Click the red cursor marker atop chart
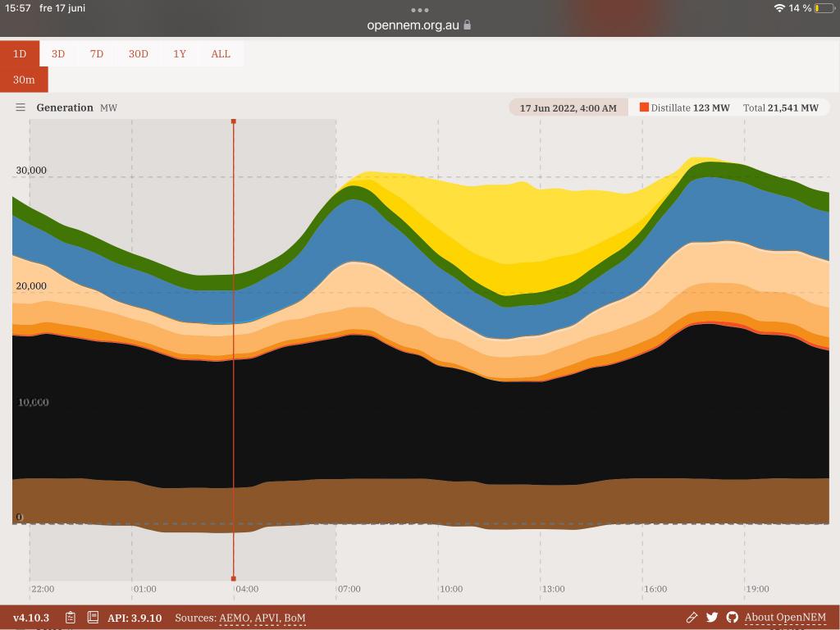The height and width of the screenshot is (630, 840). pos(234,121)
